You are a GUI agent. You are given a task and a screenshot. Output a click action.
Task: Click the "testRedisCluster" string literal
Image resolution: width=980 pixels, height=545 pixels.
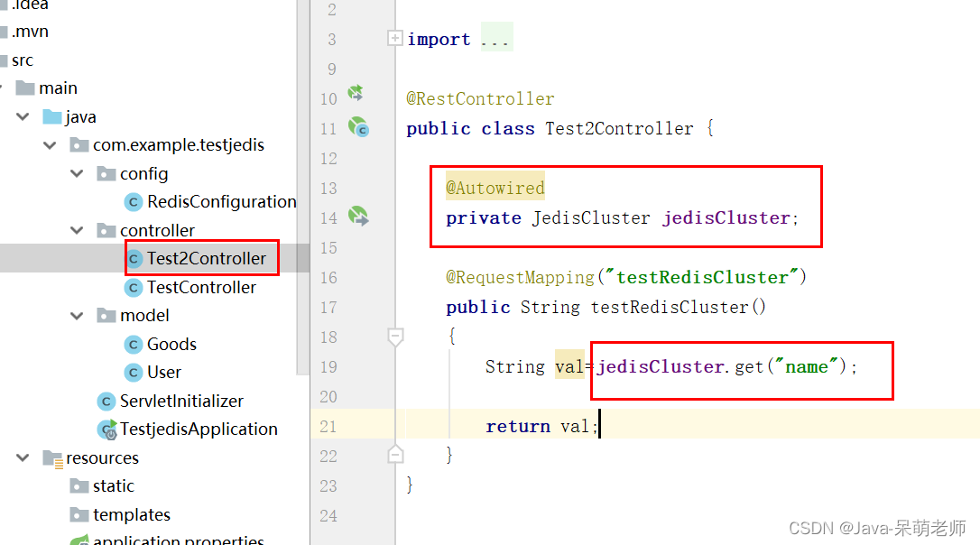[x=702, y=277]
